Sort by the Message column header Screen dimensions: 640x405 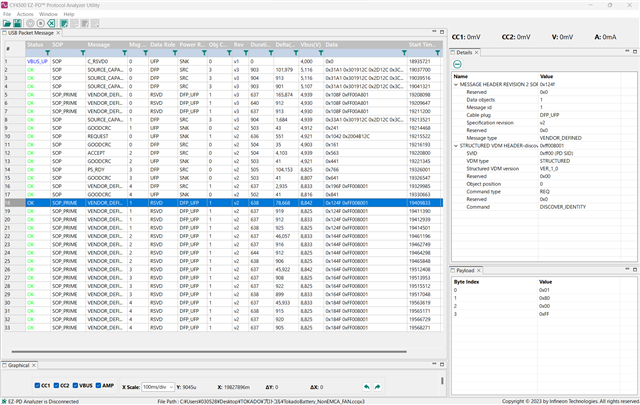(99, 45)
